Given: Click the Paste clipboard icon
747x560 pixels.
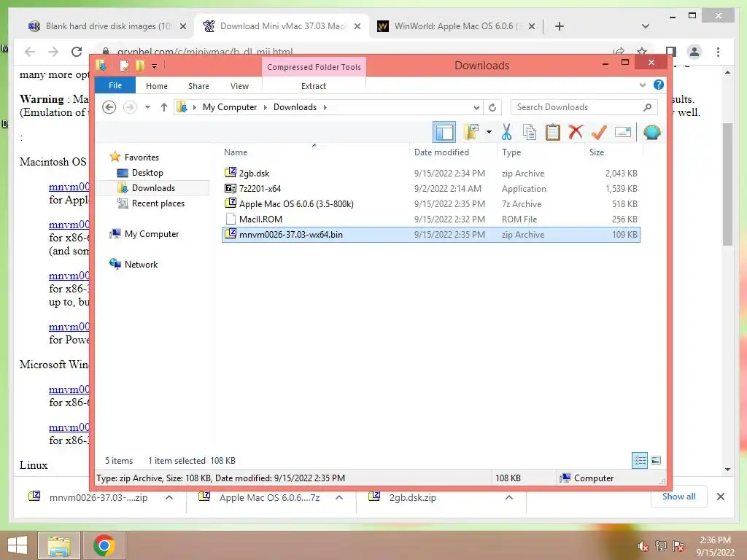Looking at the screenshot, I should (553, 132).
